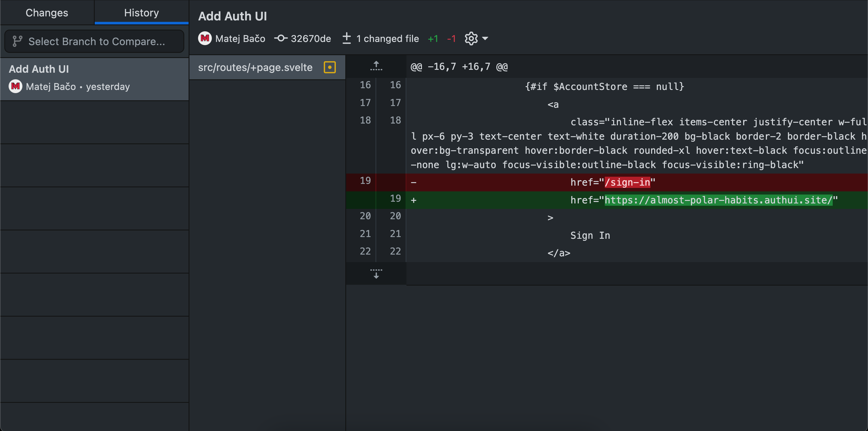Click the 1 changed file label
Viewport: 868px width, 431px height.
387,39
